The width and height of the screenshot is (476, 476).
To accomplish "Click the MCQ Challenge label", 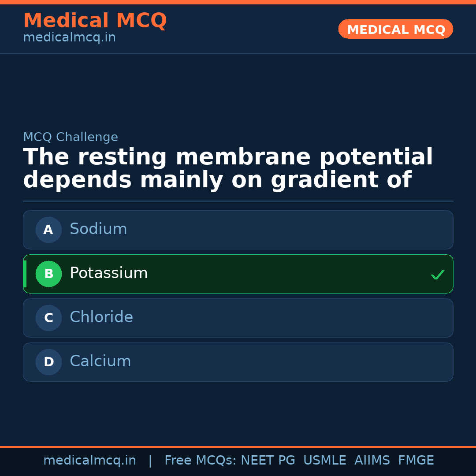I will pos(71,137).
